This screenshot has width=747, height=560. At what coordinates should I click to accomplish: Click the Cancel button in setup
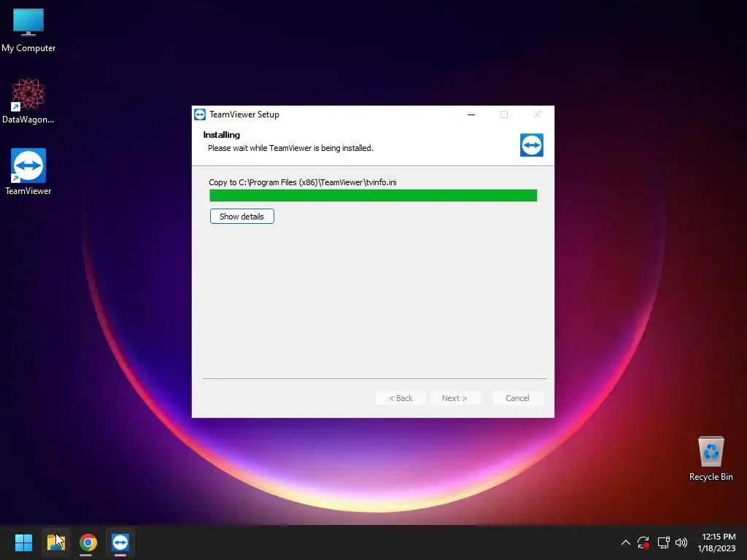pos(517,398)
